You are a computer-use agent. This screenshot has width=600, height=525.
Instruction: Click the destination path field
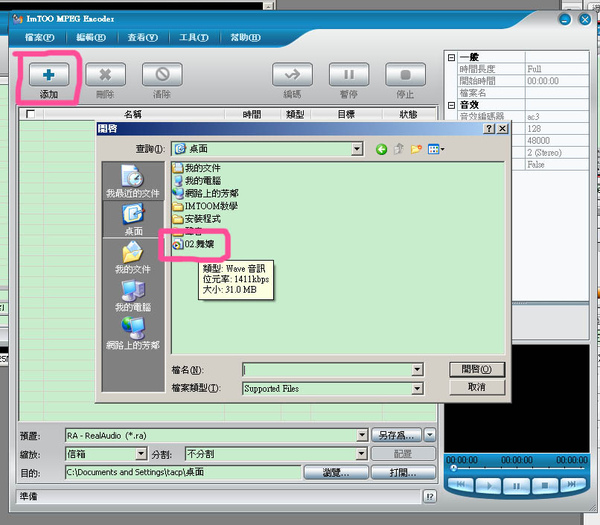point(183,473)
